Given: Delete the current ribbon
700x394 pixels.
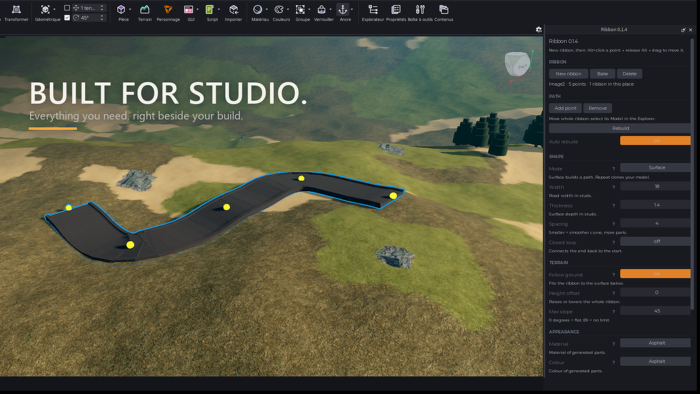Looking at the screenshot, I should click(x=629, y=74).
